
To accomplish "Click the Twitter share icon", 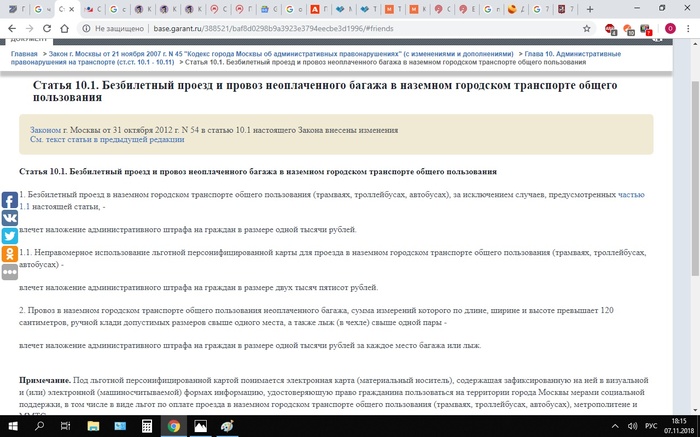I will 9,235.
